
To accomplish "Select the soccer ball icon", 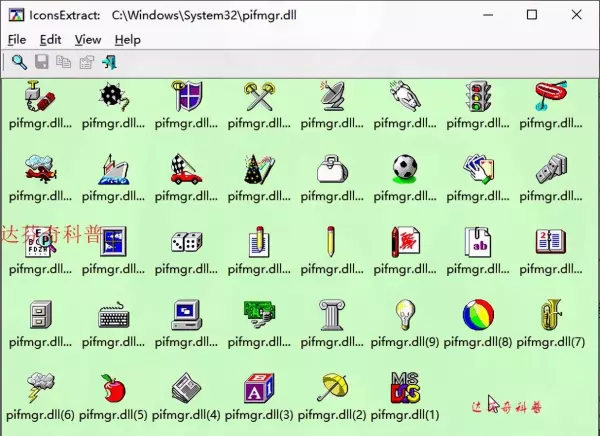I will (x=405, y=169).
